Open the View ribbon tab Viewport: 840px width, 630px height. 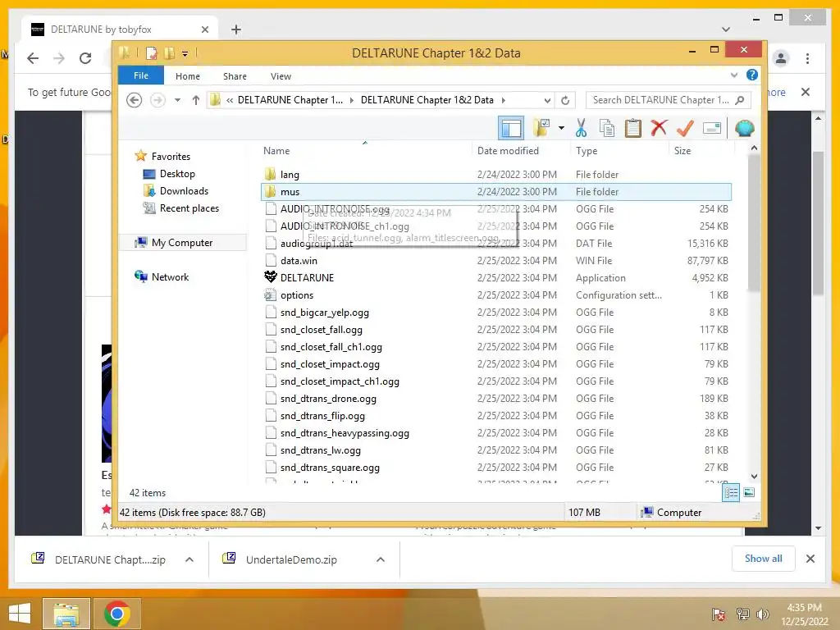coord(281,76)
